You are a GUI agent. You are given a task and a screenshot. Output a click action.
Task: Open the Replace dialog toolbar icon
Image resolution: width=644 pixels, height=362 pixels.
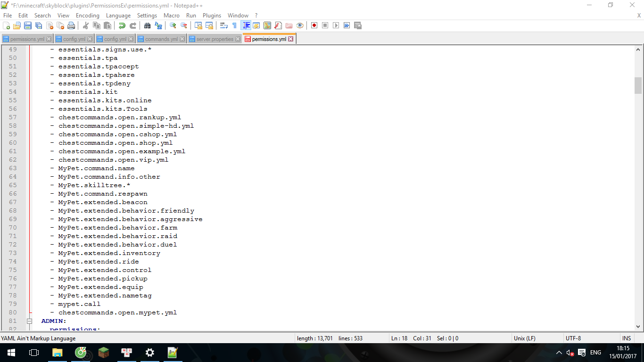[x=158, y=25]
